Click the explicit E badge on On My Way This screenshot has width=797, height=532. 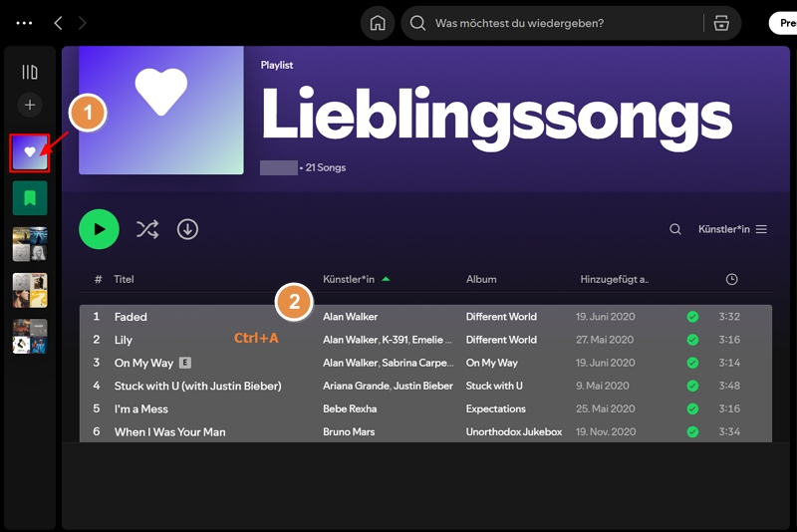185,363
